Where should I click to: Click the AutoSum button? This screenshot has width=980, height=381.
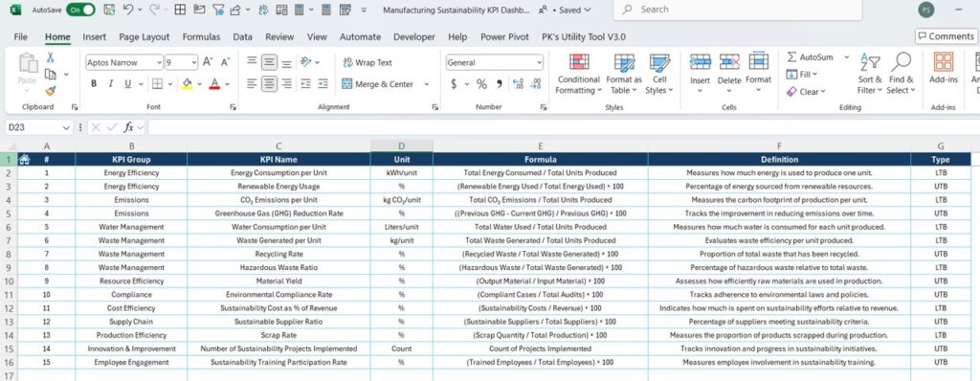[x=810, y=56]
